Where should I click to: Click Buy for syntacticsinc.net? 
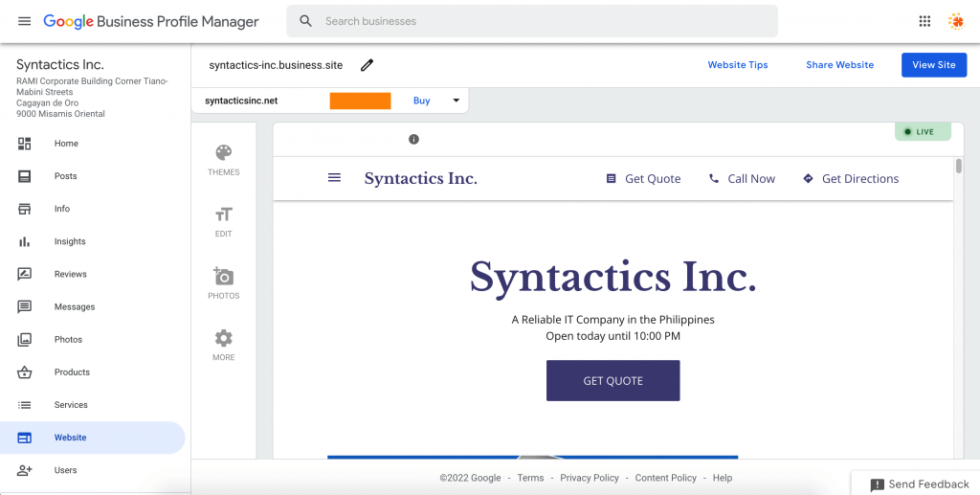[422, 101]
